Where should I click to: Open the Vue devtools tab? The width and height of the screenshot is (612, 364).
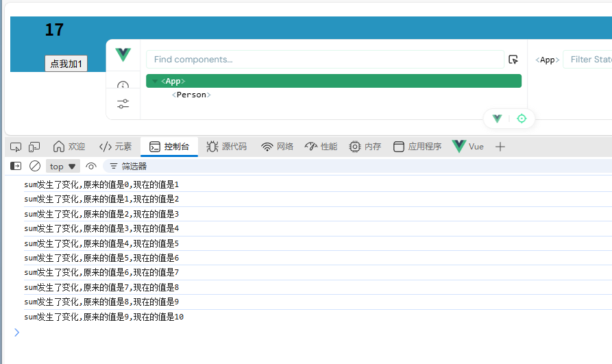pos(468,147)
